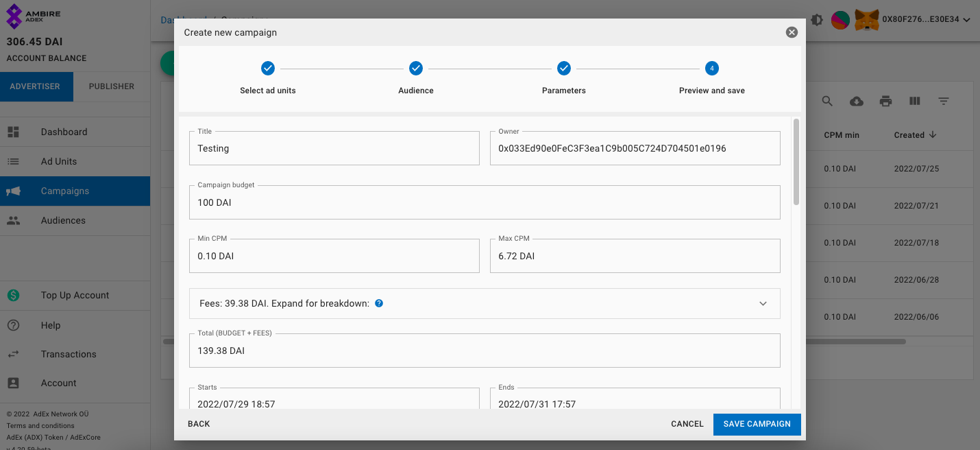Open the view columns icon

point(914,101)
